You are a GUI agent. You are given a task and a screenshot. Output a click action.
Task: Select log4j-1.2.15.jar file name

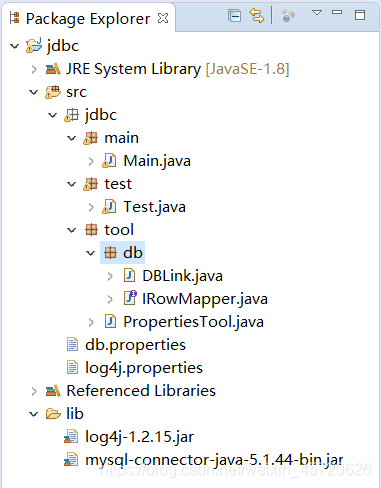[139, 437]
